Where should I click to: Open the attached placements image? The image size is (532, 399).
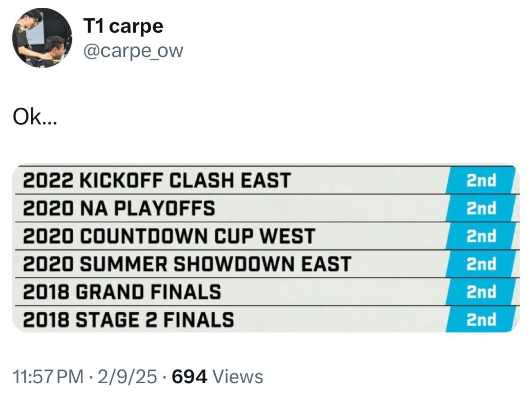266,249
